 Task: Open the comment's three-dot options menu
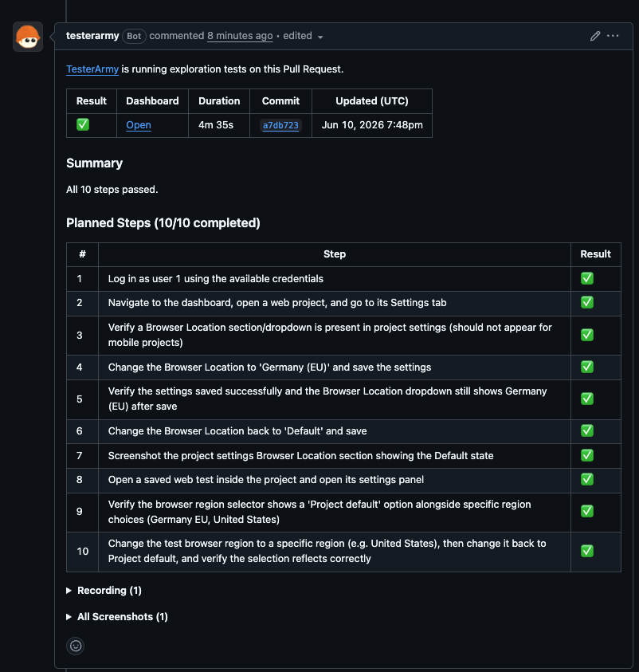click(613, 36)
